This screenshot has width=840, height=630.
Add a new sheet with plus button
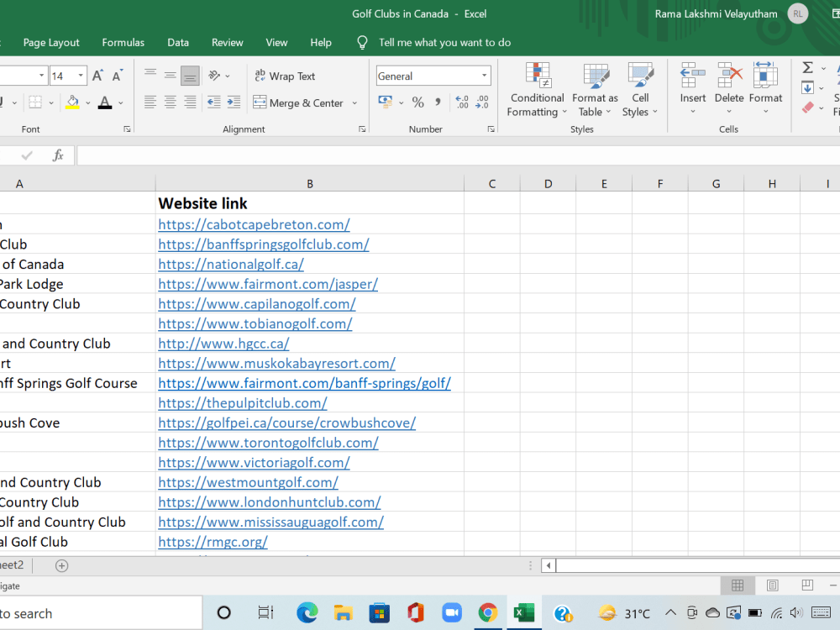[x=61, y=565]
